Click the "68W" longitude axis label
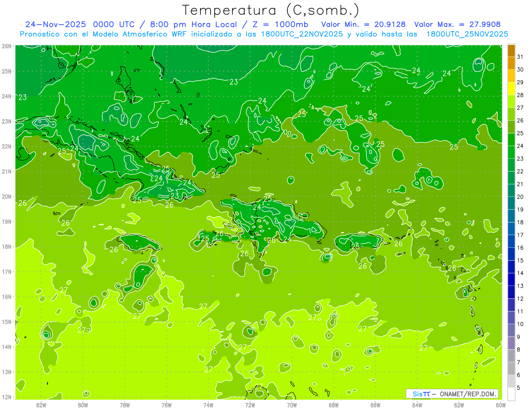Screen dimensions: 532x411 point(334,405)
